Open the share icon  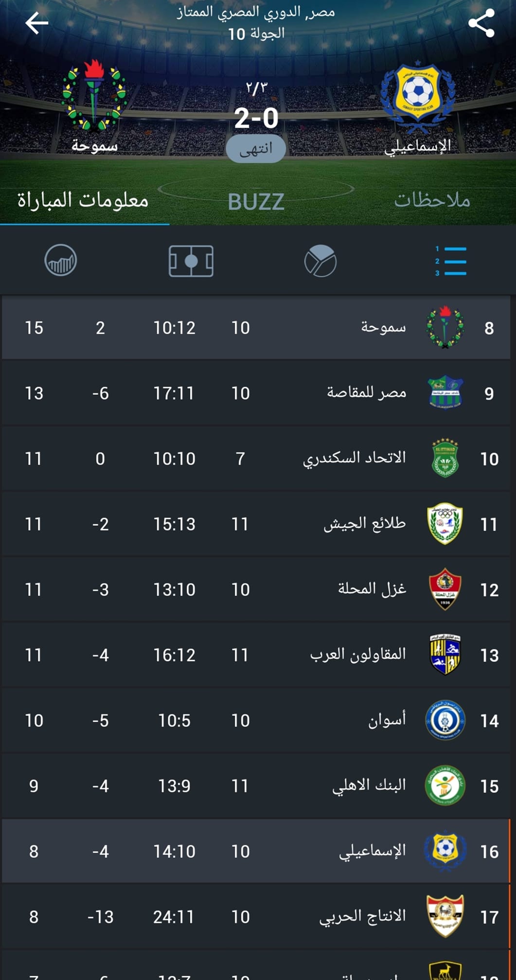click(481, 23)
